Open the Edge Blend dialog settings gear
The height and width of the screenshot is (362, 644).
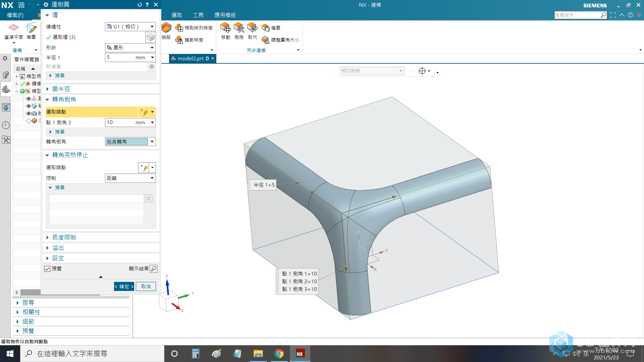(46, 5)
